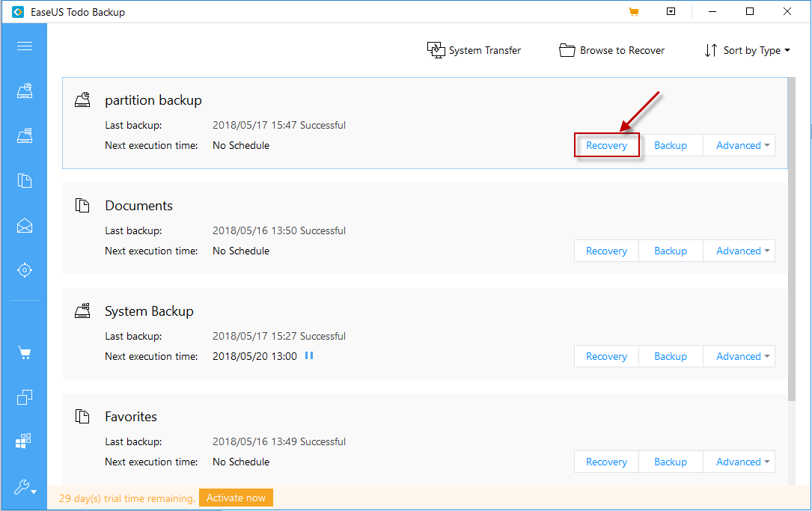Click the '2018/05/16 13:49 Successful' backup status
812x511 pixels.
(279, 441)
